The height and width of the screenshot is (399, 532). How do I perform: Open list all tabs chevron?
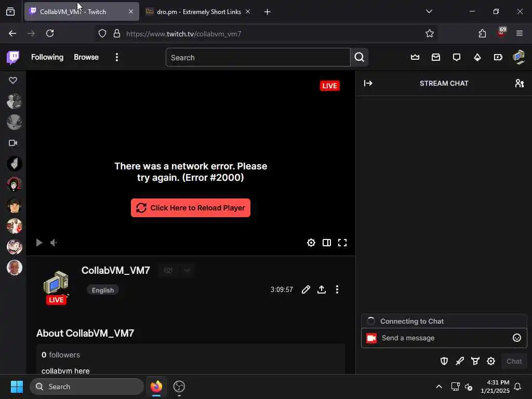429,11
